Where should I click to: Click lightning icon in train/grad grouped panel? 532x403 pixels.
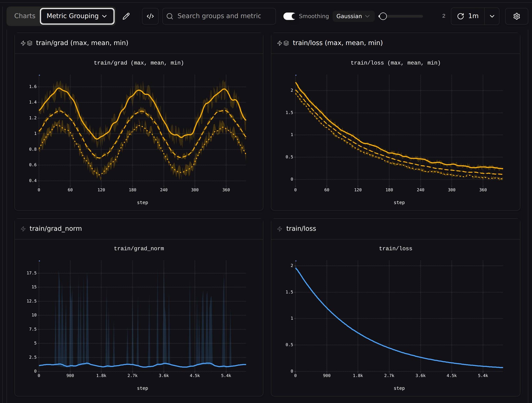23,43
